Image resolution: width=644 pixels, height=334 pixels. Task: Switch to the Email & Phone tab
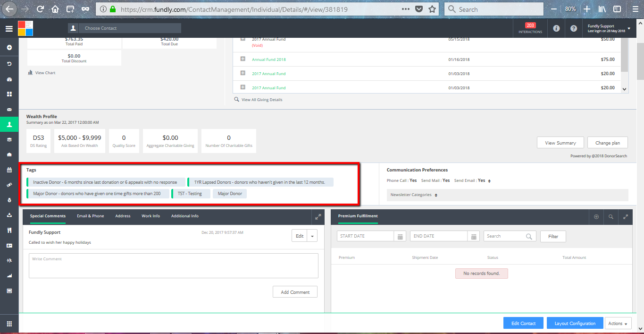(91, 216)
